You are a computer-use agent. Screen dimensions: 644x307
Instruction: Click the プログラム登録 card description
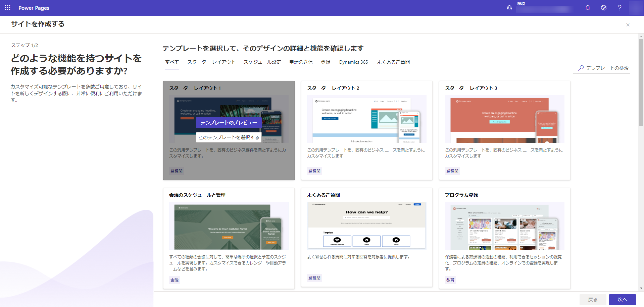click(x=503, y=263)
